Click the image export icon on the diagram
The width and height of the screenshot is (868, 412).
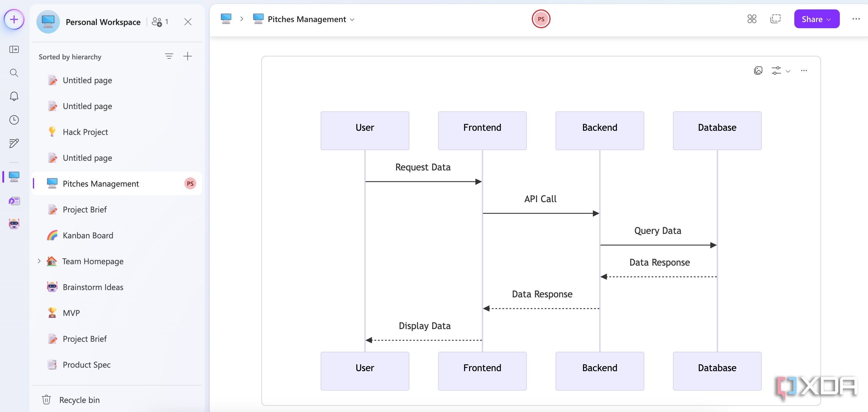(758, 71)
